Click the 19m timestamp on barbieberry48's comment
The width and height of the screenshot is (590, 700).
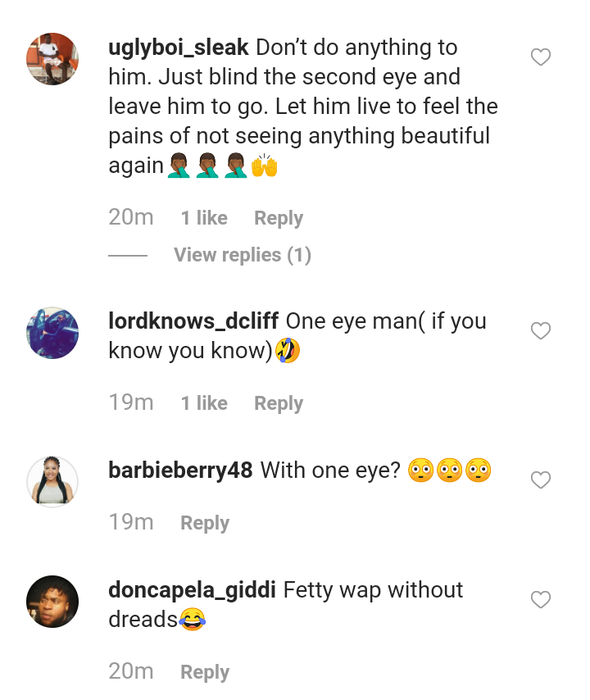(131, 523)
